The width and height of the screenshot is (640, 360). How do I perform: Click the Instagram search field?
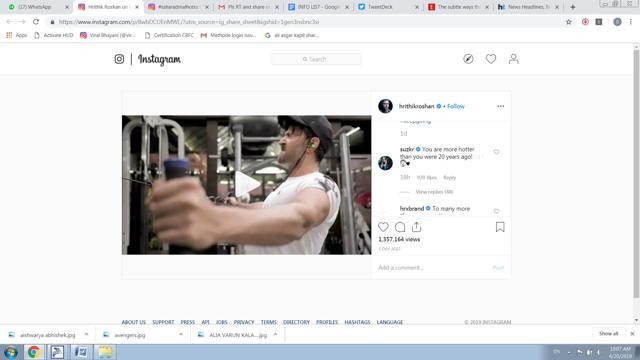(316, 59)
